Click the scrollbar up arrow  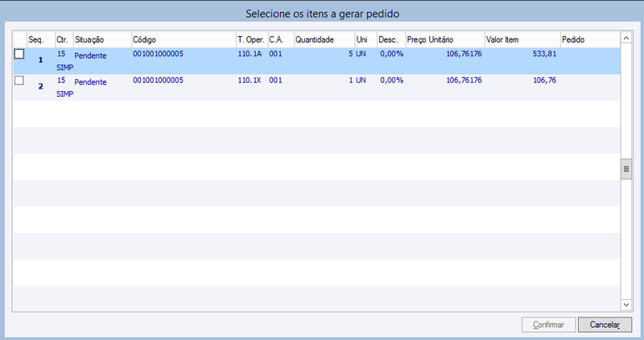(626, 38)
